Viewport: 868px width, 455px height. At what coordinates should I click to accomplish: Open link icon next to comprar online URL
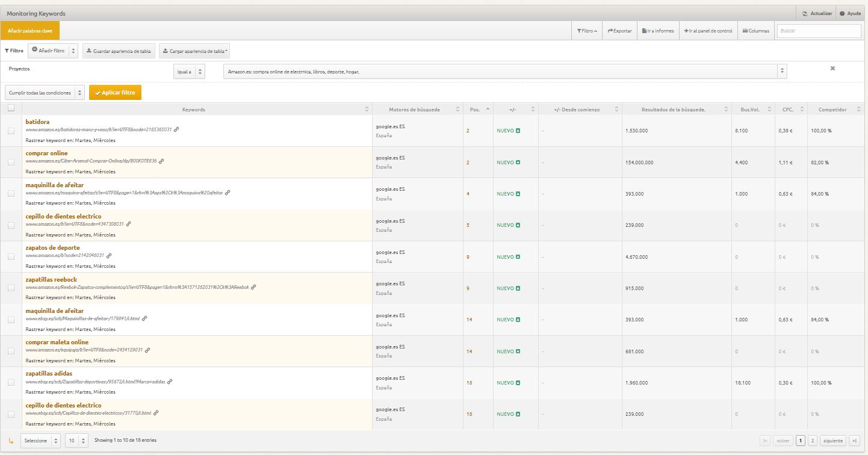click(162, 161)
